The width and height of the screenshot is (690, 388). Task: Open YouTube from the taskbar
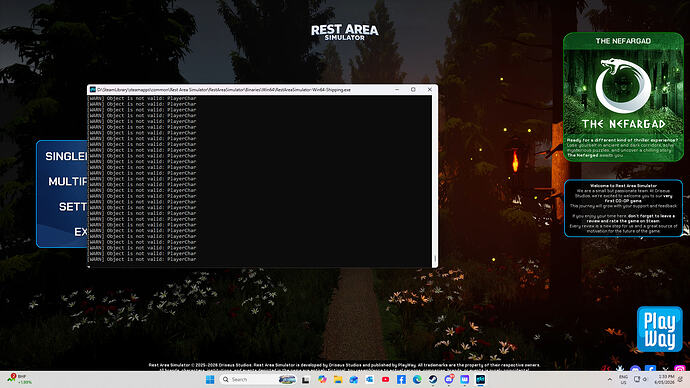point(385,379)
